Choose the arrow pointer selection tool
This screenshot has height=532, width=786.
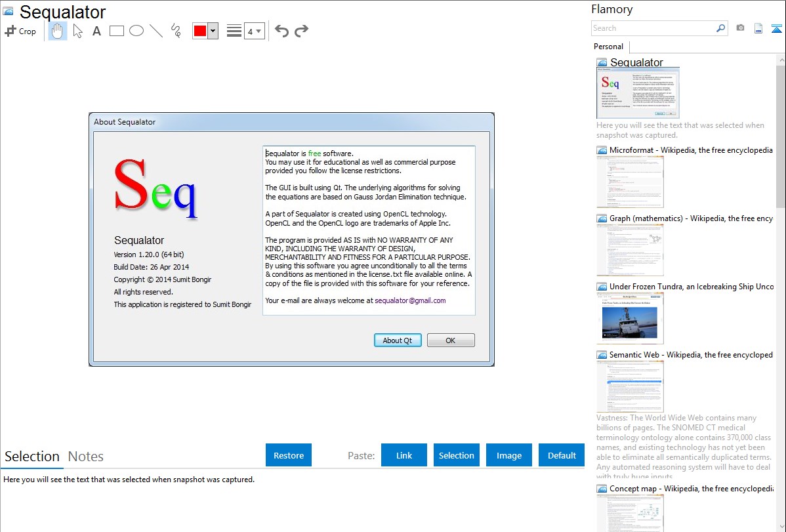[77, 31]
